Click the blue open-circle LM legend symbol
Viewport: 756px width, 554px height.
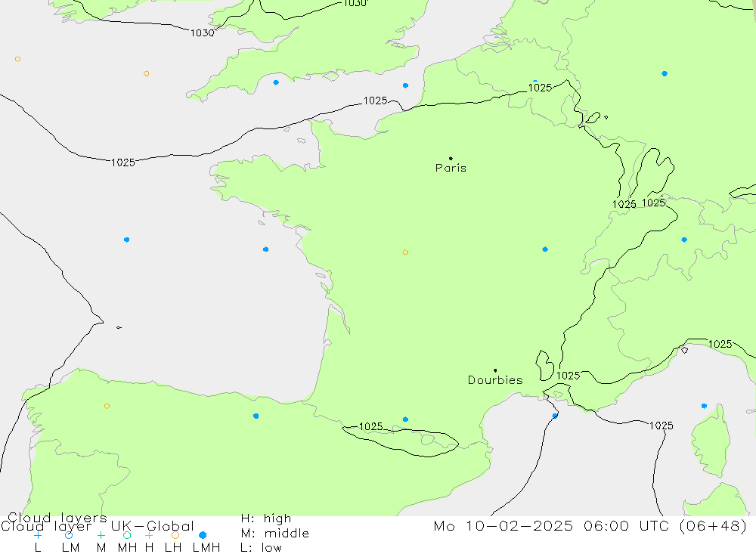coord(69,535)
